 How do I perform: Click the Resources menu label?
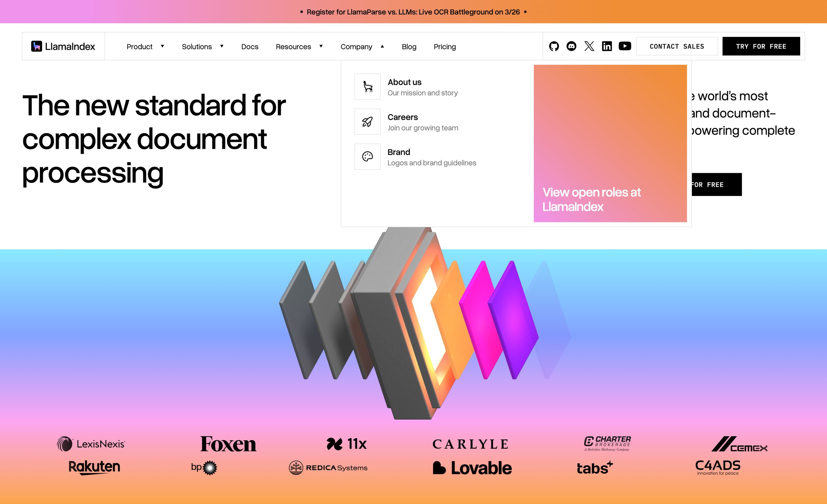(x=293, y=47)
